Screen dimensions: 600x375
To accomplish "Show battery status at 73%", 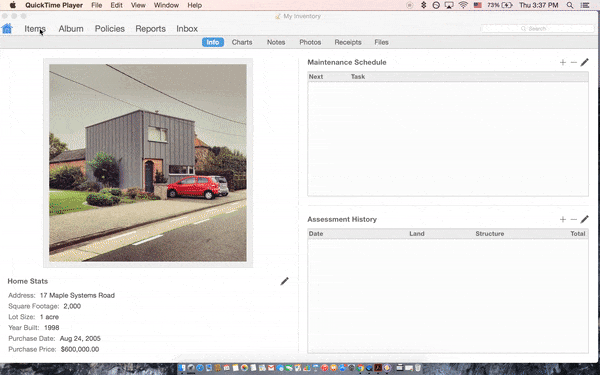I will click(x=500, y=5).
